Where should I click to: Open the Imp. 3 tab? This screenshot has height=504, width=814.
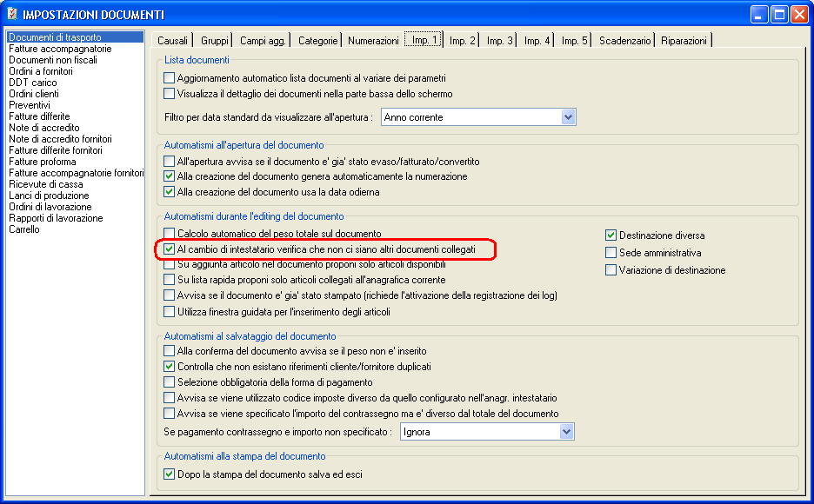click(500, 41)
